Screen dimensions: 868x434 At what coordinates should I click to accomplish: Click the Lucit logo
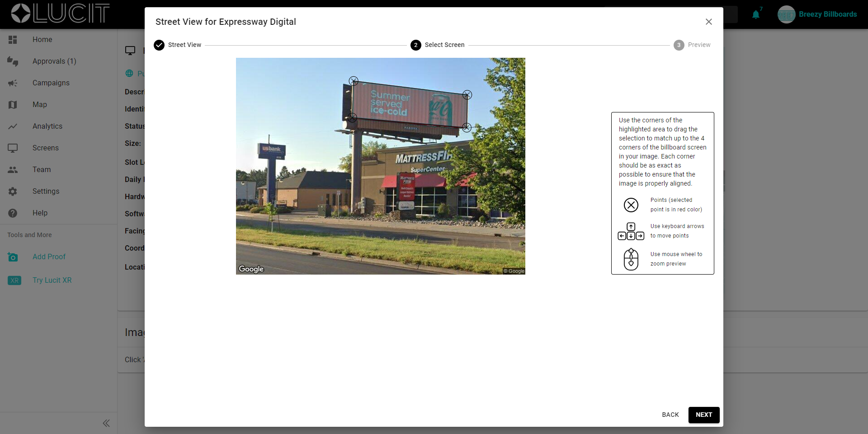pos(60,13)
